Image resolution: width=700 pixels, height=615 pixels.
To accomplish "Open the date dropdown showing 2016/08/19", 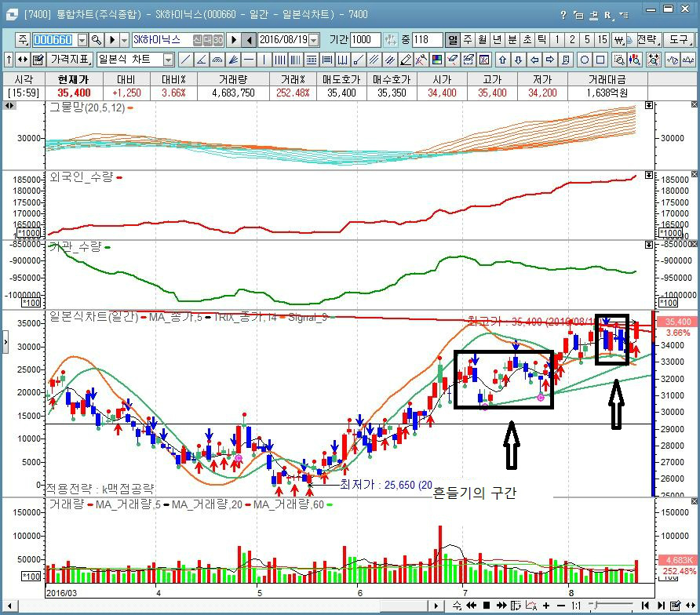I will coord(314,40).
